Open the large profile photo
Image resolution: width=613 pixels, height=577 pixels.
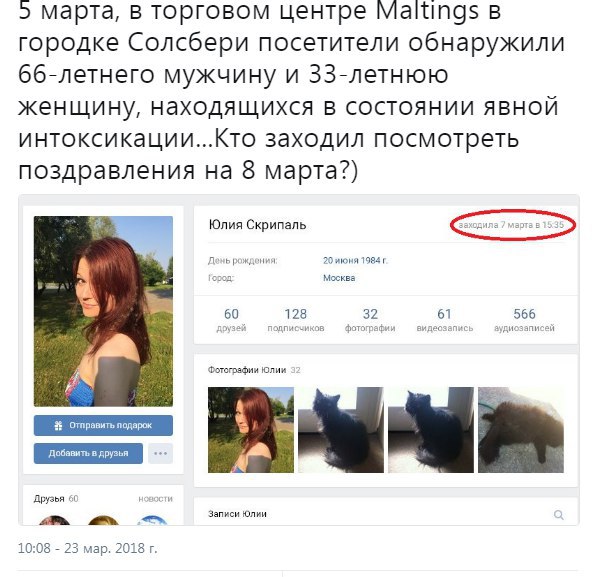[x=103, y=311]
